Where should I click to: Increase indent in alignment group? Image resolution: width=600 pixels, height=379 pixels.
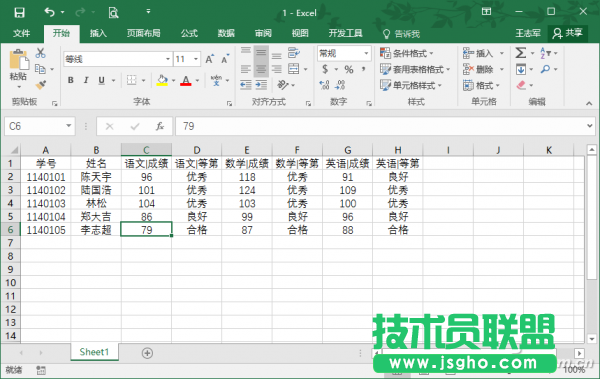coord(261,85)
